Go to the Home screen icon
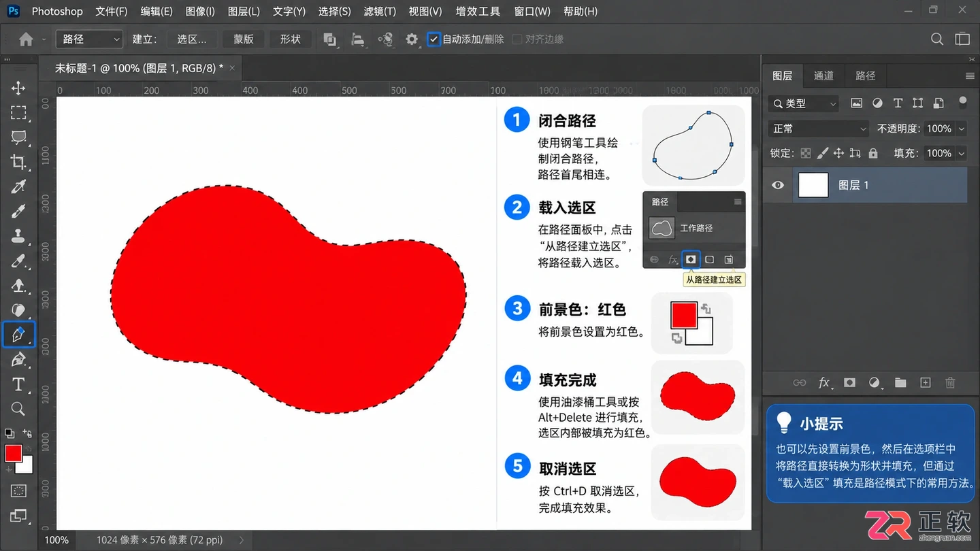The height and width of the screenshot is (551, 980). click(x=26, y=39)
